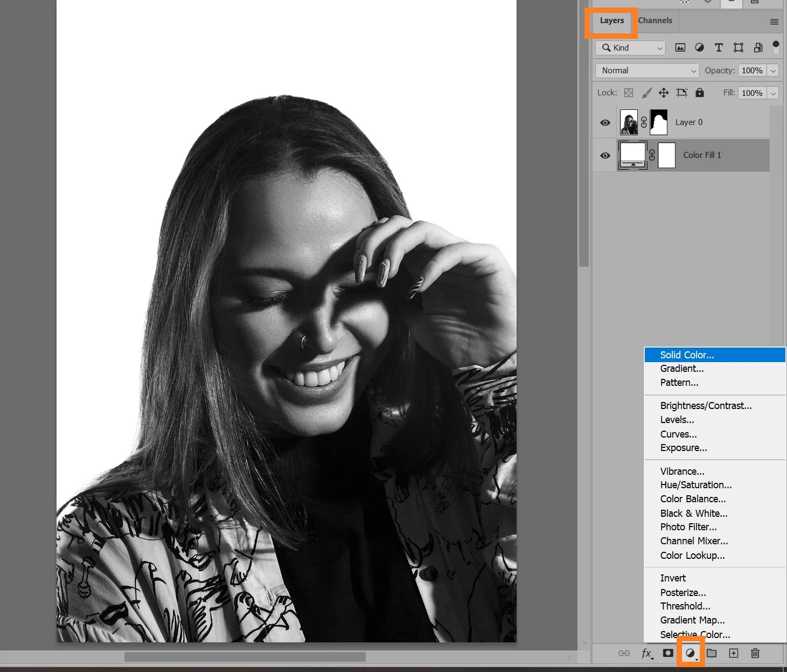Toggle visibility of Color Fill 1 layer
Viewport: 787px width, 672px height.
[x=605, y=155]
